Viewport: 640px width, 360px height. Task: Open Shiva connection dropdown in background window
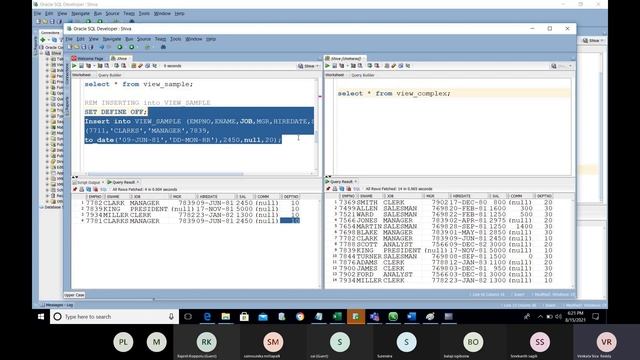[x=593, y=40]
